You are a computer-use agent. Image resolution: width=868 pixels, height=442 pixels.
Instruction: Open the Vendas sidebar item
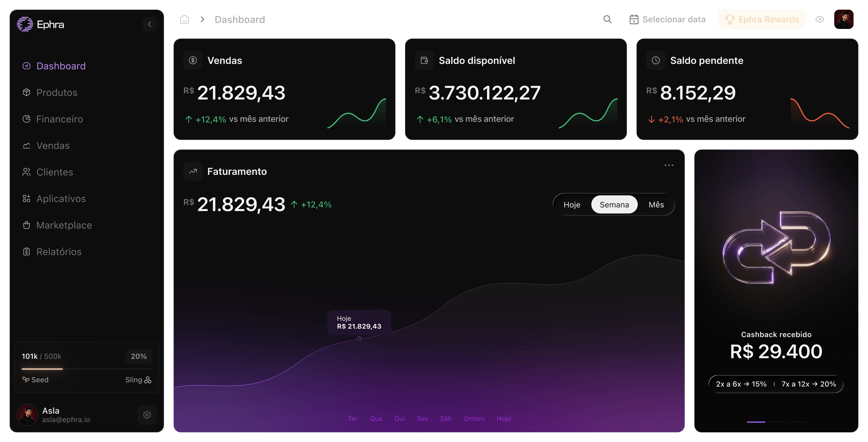(46, 146)
